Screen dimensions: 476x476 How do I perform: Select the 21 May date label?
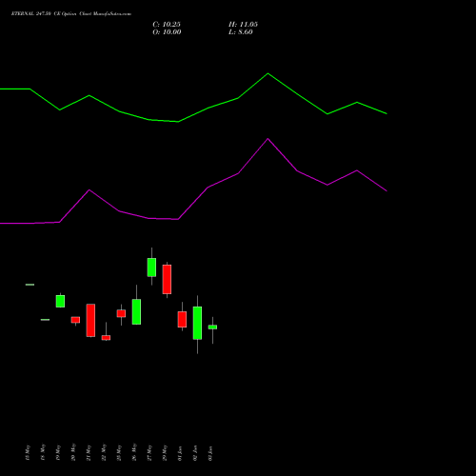pyautogui.click(x=89, y=452)
